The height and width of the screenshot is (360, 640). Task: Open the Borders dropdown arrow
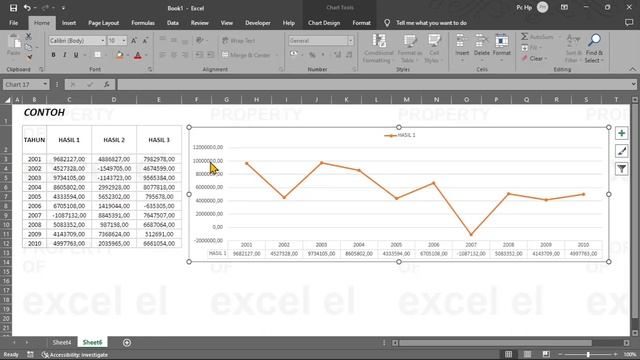(x=106, y=55)
